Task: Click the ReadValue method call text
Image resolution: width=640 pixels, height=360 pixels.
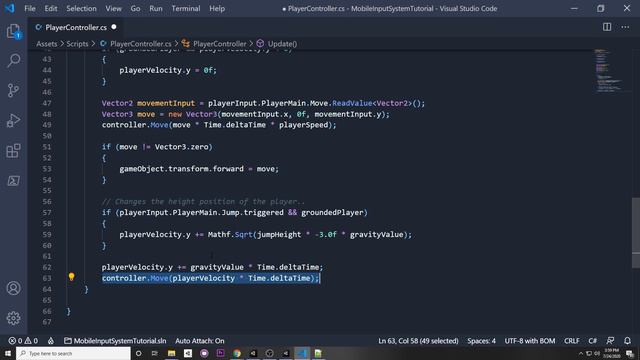Action: (x=352, y=103)
